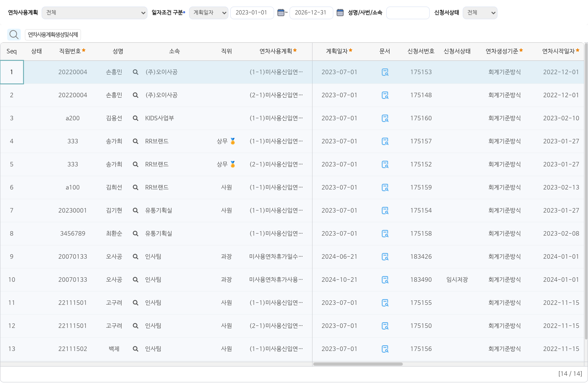Click employee number 3456789 cell
The width and height of the screenshot is (588, 384).
point(73,234)
